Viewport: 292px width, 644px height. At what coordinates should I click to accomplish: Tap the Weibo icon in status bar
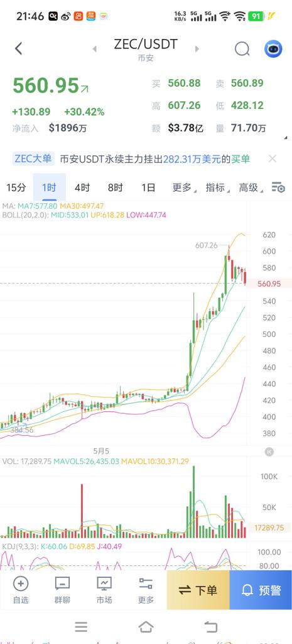click(65, 16)
